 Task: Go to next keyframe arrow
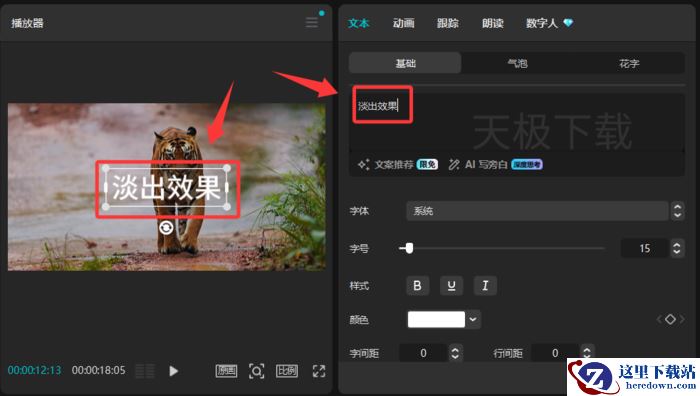click(x=682, y=319)
